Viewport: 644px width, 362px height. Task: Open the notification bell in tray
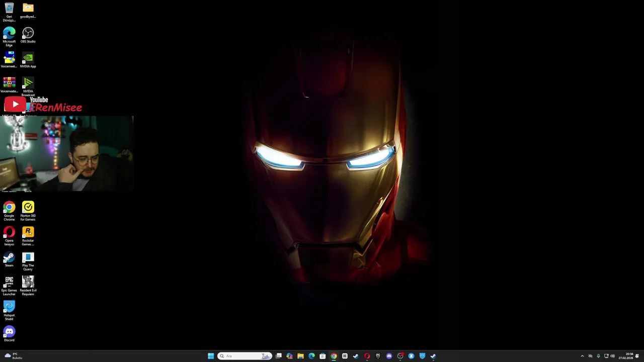click(x=637, y=356)
